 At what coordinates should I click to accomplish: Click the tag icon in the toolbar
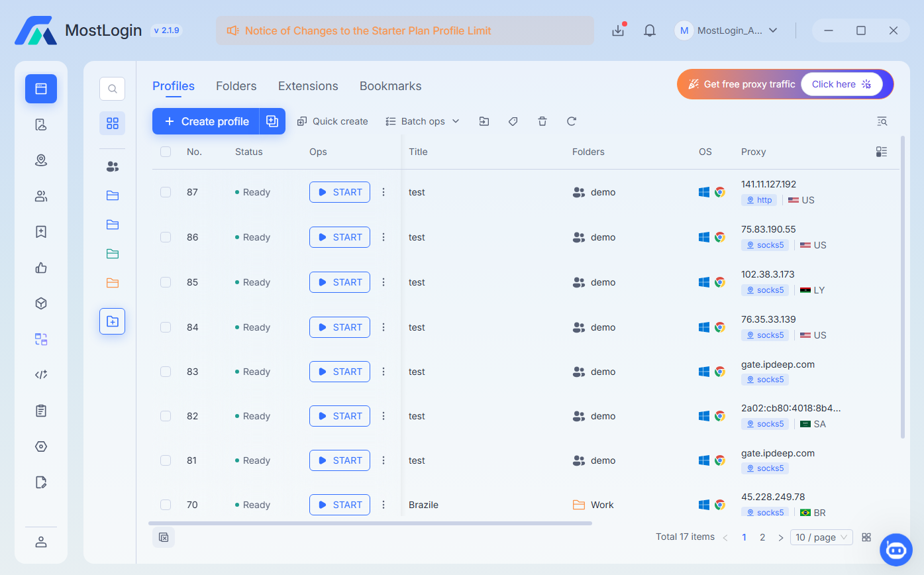click(x=513, y=121)
